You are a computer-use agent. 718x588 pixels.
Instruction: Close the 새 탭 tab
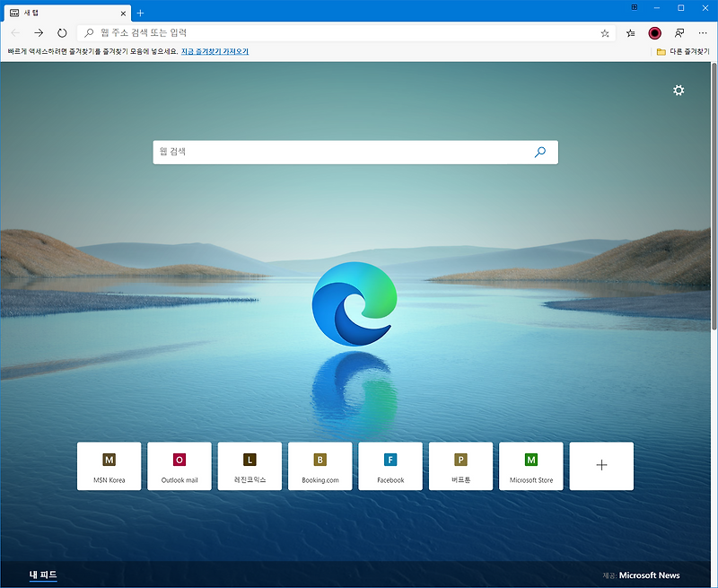pos(123,13)
